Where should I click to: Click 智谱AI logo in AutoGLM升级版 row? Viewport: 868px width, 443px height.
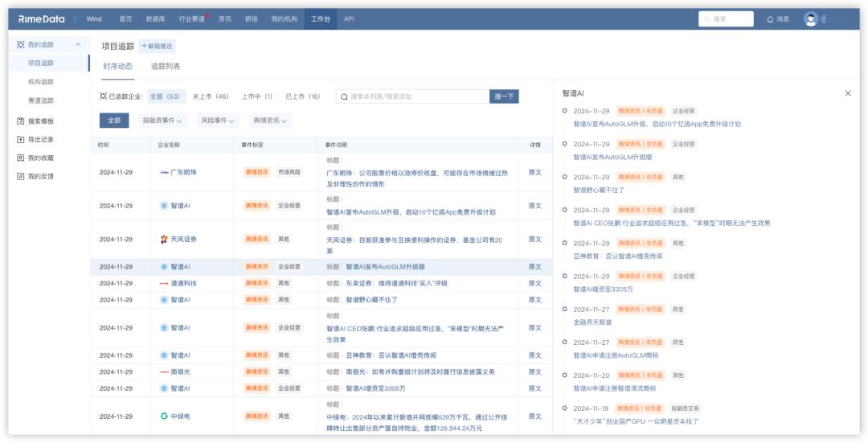pyautogui.click(x=164, y=266)
